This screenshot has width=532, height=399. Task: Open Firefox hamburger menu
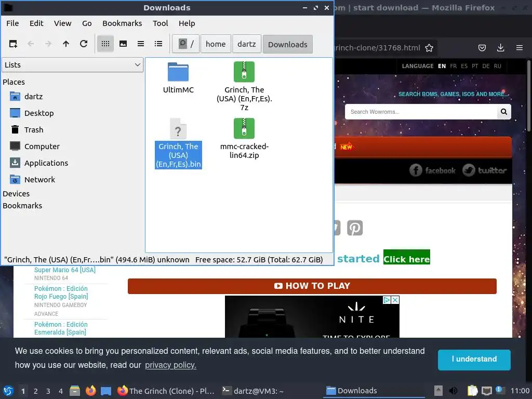pyautogui.click(x=520, y=48)
